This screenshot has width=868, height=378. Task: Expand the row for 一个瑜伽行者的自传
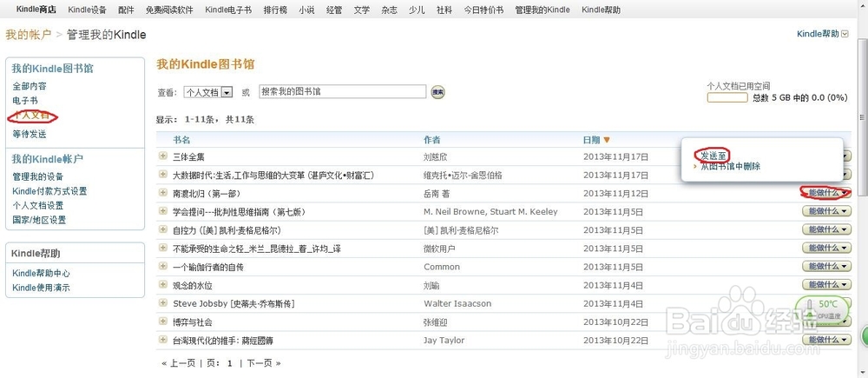163,267
